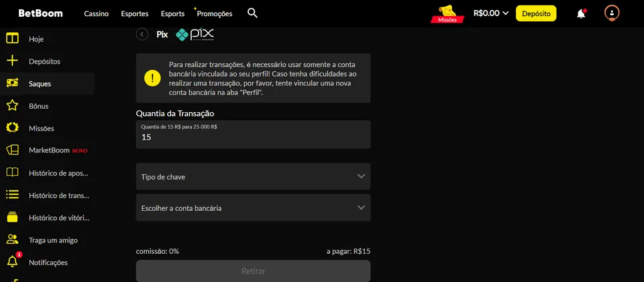Expand the Tipo de chave dropdown
The image size is (644, 282).
(x=253, y=177)
